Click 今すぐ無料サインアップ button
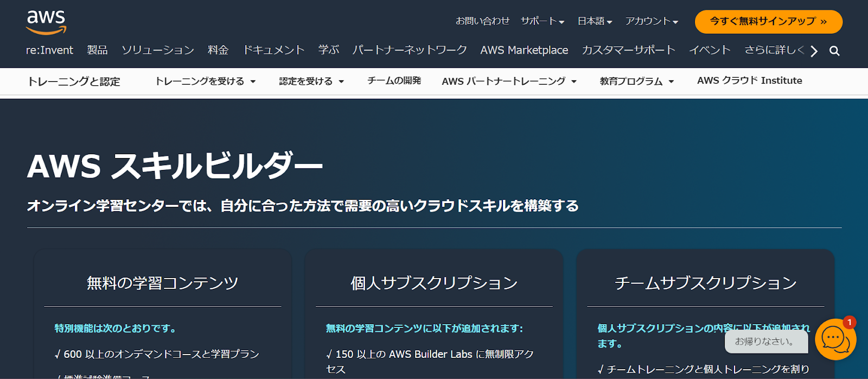Screen dimensions: 868x379 [768, 22]
